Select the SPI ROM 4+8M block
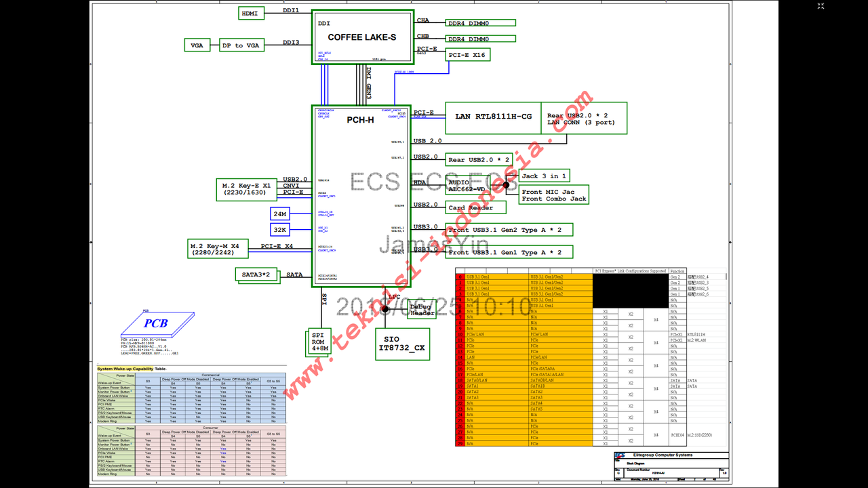This screenshot has width=868, height=488. pos(319,342)
